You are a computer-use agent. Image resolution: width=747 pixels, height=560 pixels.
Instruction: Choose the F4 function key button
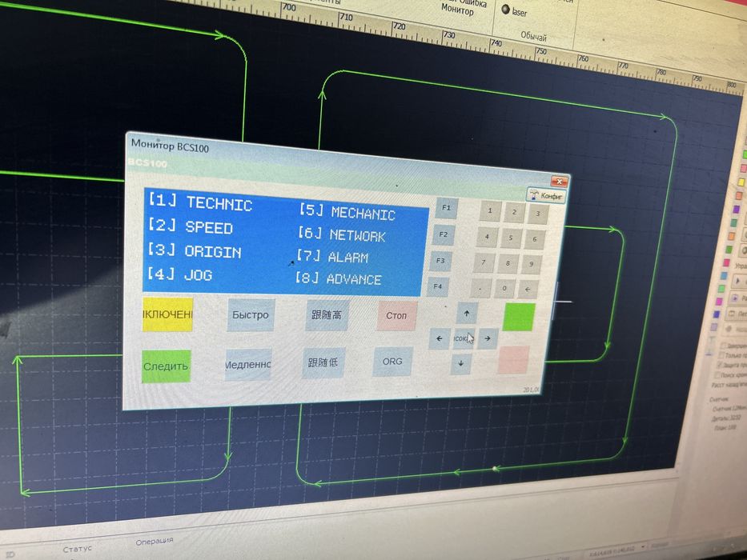437,286
